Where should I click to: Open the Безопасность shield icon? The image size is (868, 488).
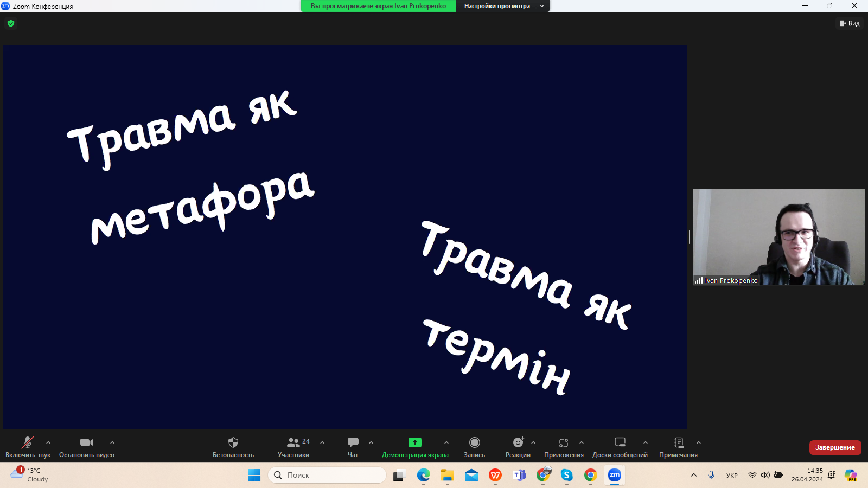click(233, 442)
